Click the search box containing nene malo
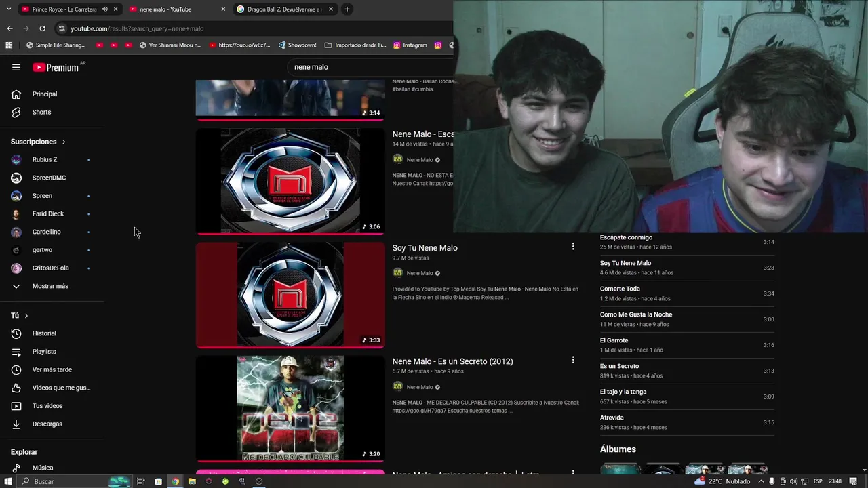The width and height of the screenshot is (868, 488). coord(370,67)
